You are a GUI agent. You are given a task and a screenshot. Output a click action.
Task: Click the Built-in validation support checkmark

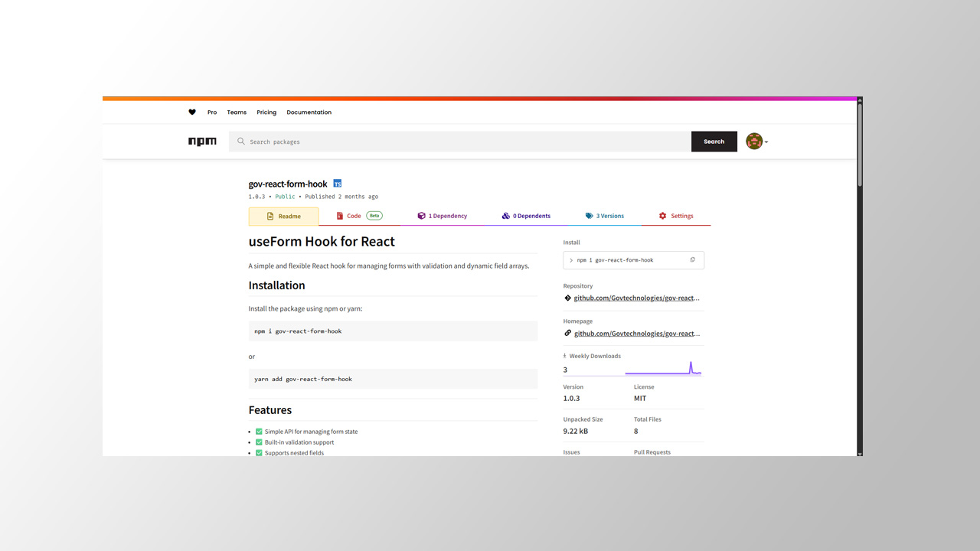coord(259,442)
